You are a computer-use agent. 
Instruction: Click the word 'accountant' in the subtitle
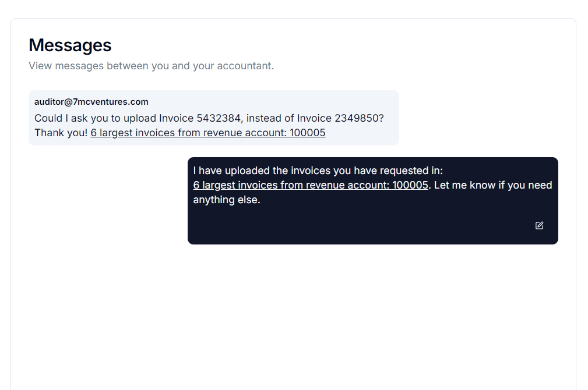[x=244, y=66]
